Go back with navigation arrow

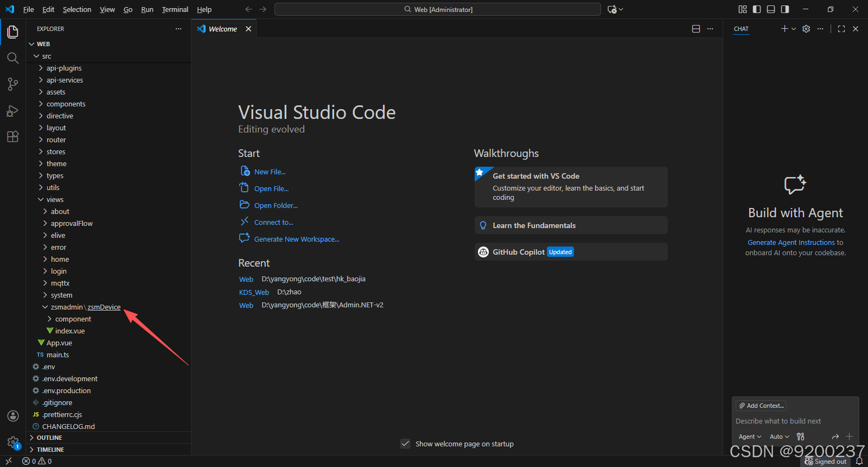point(248,9)
